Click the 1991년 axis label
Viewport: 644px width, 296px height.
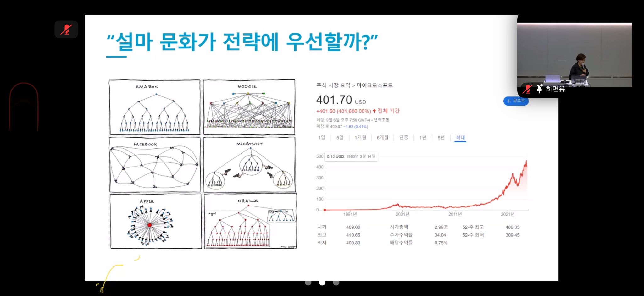350,214
